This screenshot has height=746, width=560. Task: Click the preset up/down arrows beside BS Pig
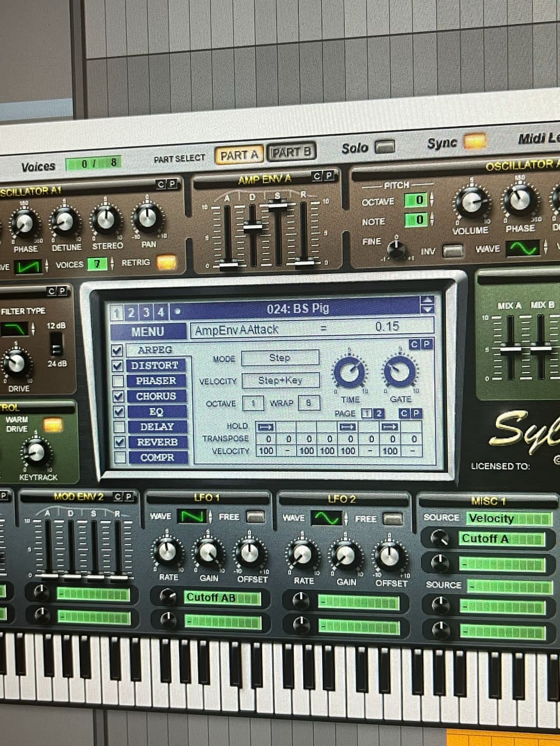pos(427,305)
